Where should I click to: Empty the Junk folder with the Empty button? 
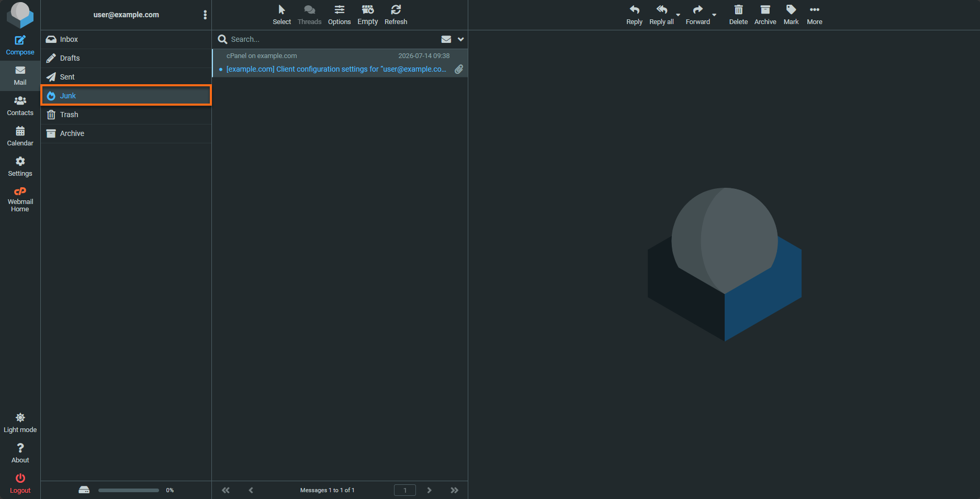point(368,15)
